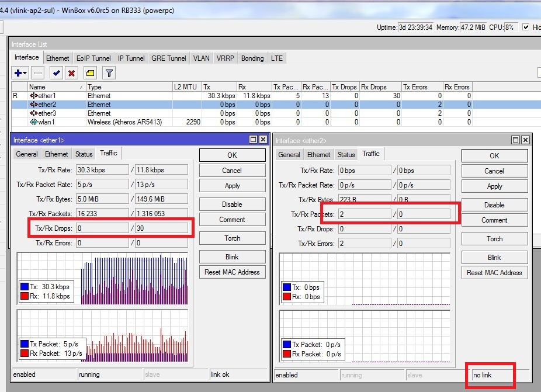Select the wlan1 wireless interface row

tap(241, 122)
